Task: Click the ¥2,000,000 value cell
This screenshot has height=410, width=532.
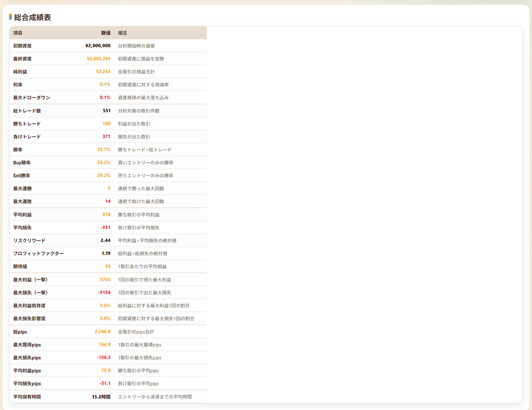Action: click(98, 46)
